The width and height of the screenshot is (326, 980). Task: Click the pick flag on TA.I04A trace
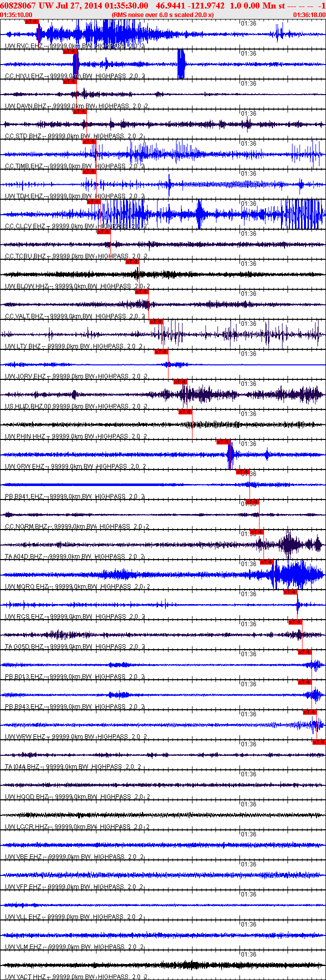(x=319, y=742)
